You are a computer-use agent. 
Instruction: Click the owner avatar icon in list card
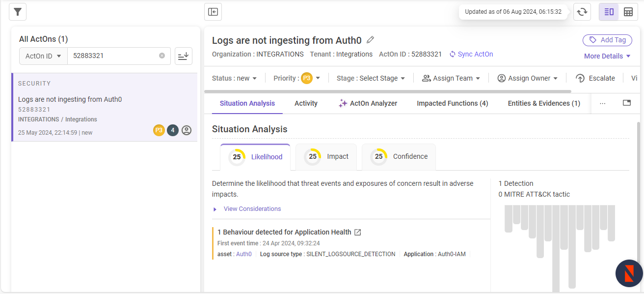click(187, 130)
